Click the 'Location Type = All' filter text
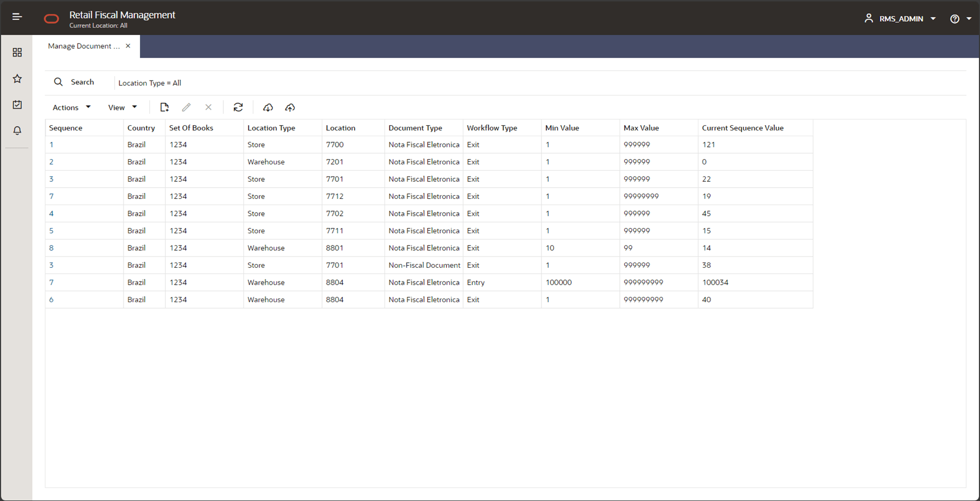Viewport: 980px width, 501px height. [150, 83]
